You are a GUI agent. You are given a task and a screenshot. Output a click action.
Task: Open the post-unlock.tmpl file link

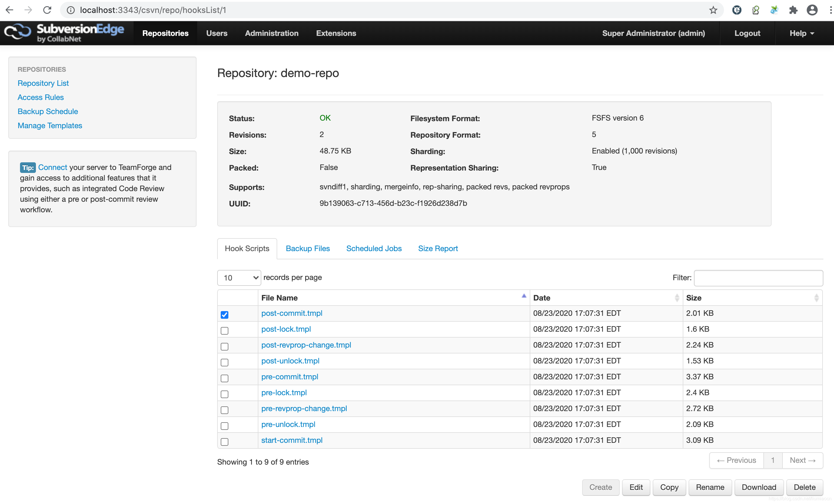coord(290,361)
